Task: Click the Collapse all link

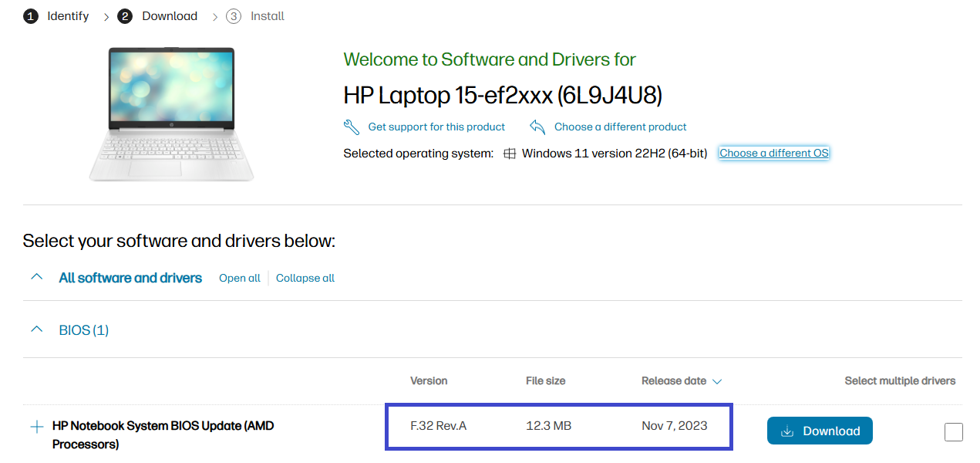Action: tap(305, 278)
